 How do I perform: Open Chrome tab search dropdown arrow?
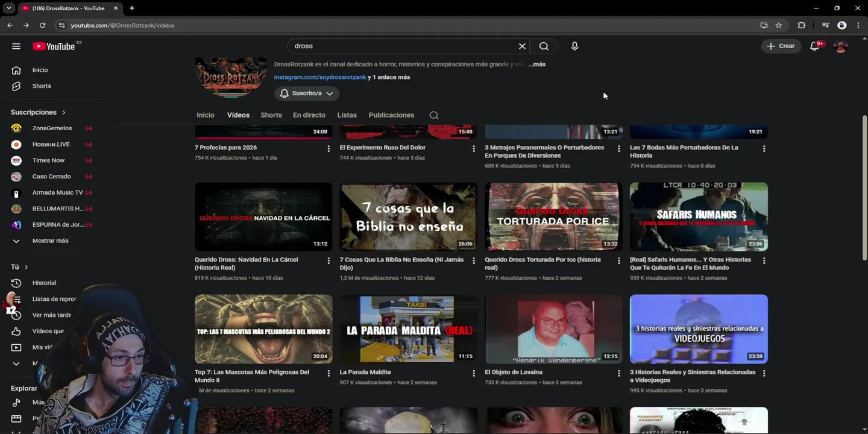tap(8, 8)
